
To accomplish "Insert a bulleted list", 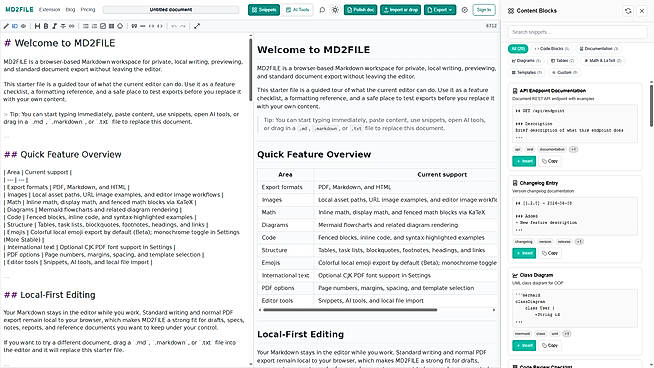I will point(86,26).
